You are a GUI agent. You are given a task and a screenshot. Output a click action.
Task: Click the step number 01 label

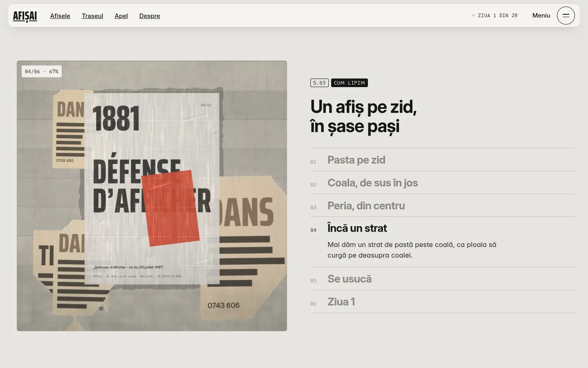pos(313,162)
